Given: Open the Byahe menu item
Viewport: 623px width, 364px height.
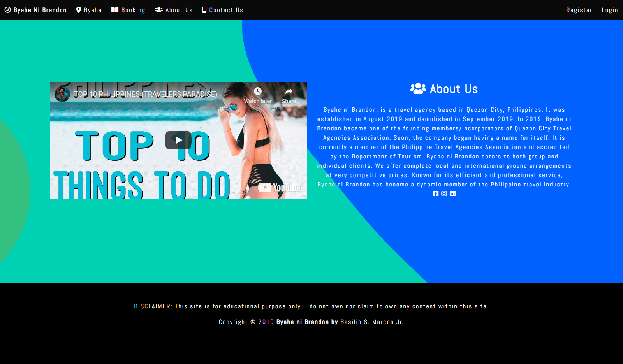Looking at the screenshot, I should pyautogui.click(x=89, y=10).
